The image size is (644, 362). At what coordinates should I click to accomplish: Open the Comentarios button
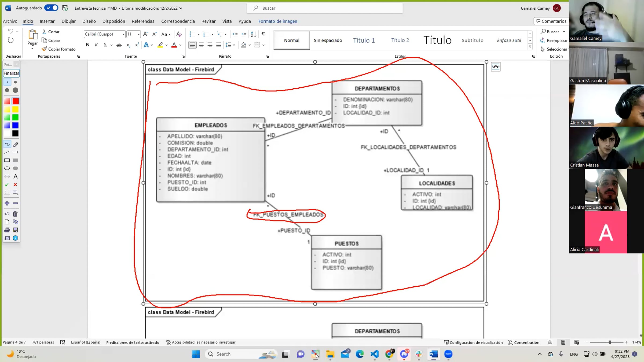click(x=551, y=21)
